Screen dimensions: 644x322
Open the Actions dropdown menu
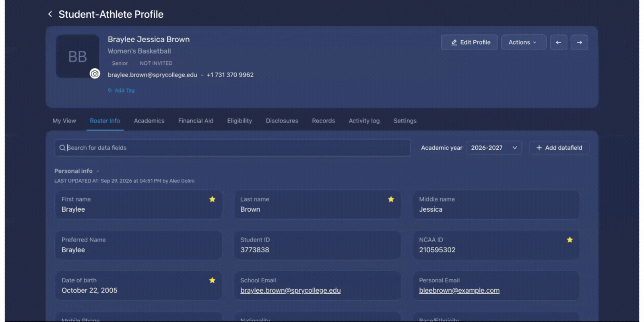523,42
